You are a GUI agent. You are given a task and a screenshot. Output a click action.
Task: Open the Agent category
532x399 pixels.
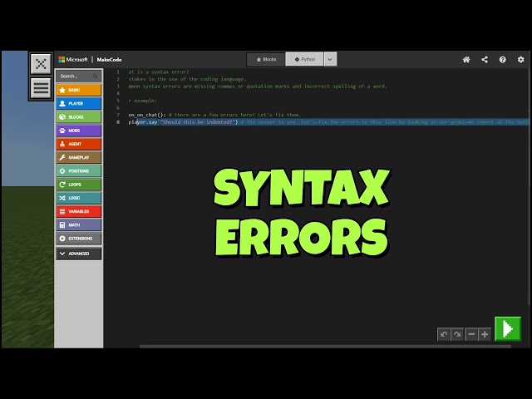pos(78,144)
